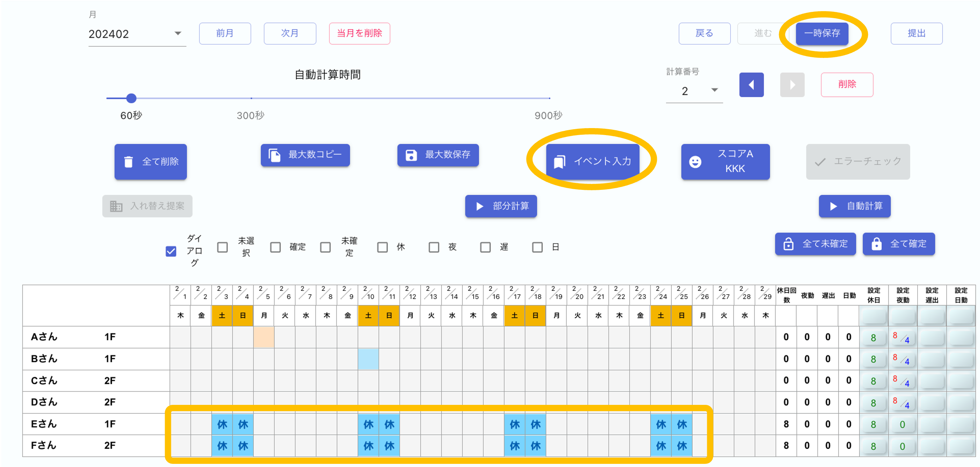Click the trash icon on 全て削除
Screen dimensions: 980x467
(129, 162)
